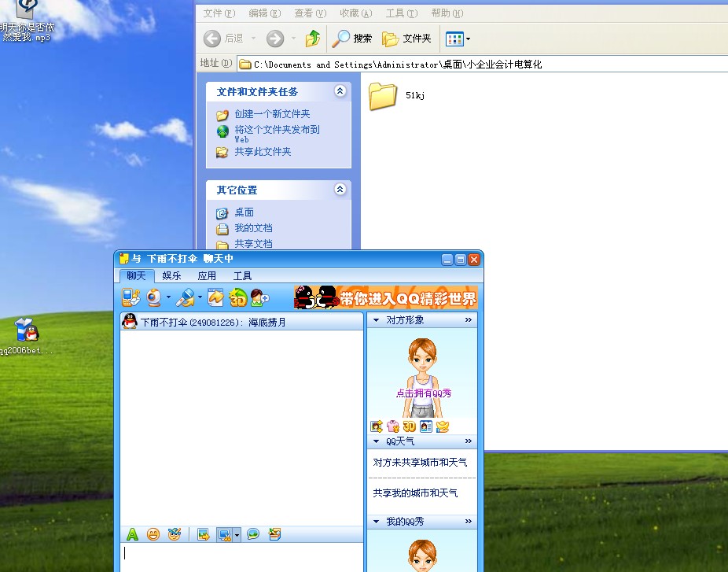Open the 工具(T) menu in Explorer

point(402,13)
